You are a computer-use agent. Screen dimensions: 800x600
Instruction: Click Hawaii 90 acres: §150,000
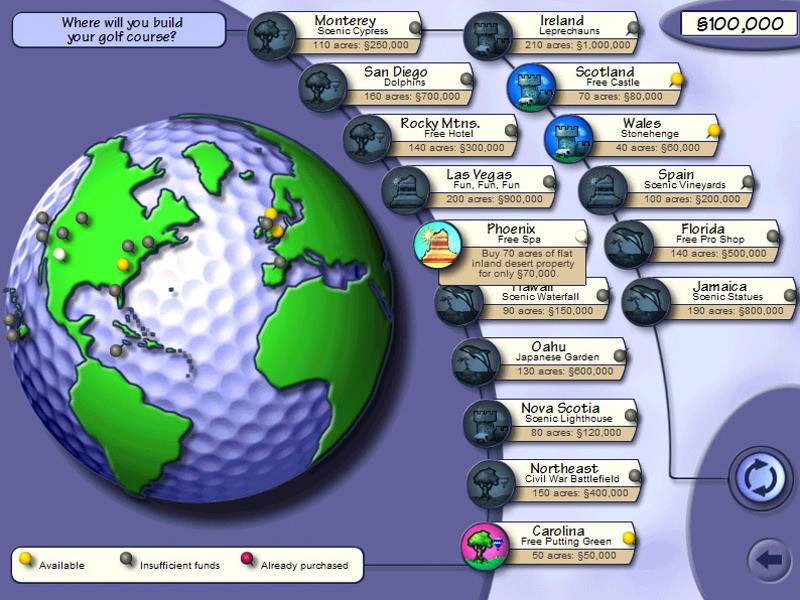(x=547, y=311)
